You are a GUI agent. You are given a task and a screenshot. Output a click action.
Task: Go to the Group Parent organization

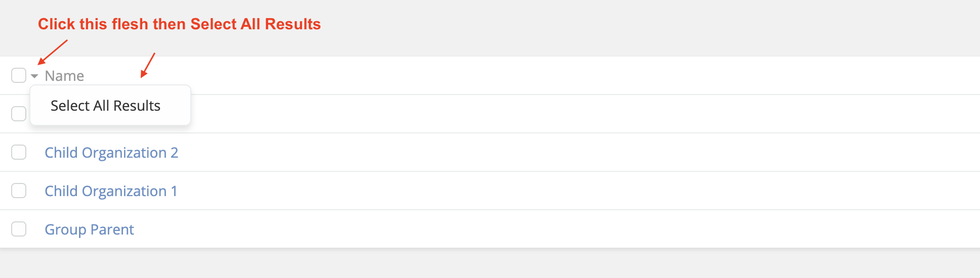pos(89,229)
